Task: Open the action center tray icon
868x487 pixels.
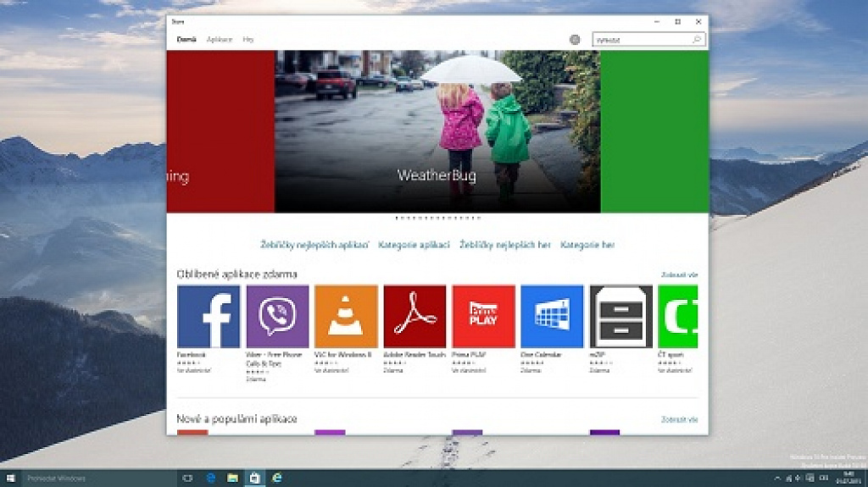Action: click(810, 479)
